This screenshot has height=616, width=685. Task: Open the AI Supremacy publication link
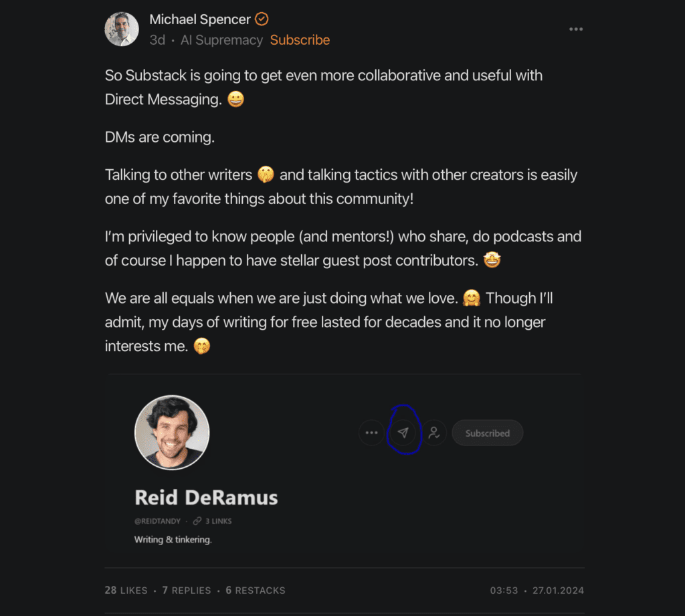pos(221,40)
